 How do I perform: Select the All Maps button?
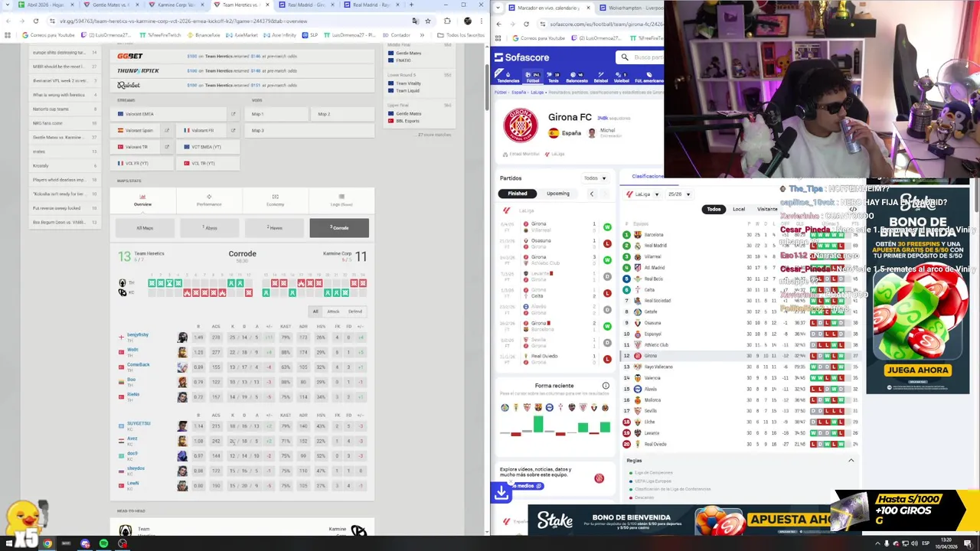click(145, 228)
